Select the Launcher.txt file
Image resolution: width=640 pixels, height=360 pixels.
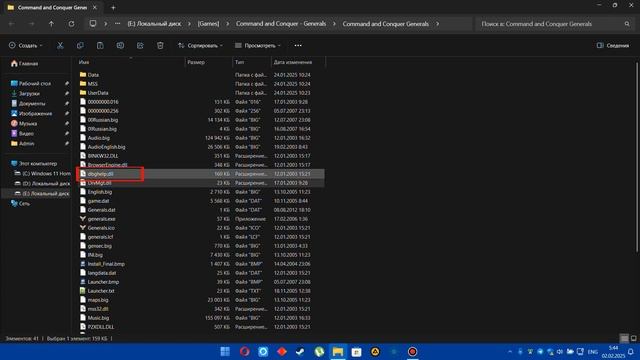97,291
